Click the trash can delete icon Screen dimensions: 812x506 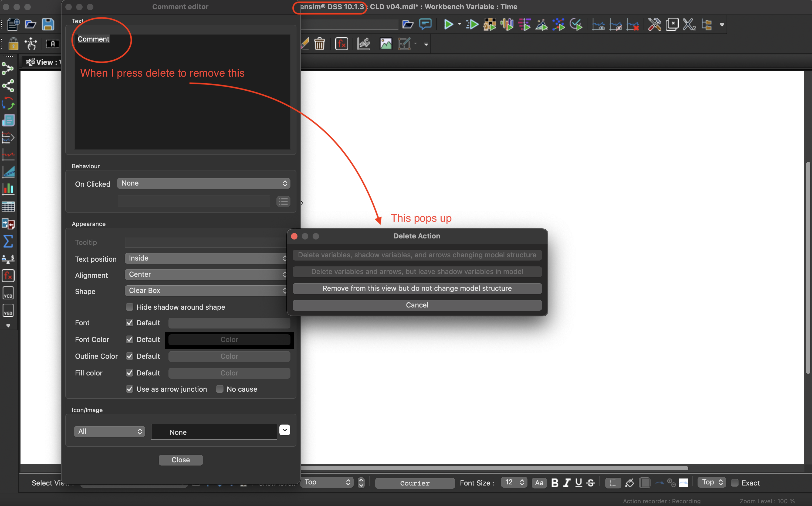coord(319,44)
